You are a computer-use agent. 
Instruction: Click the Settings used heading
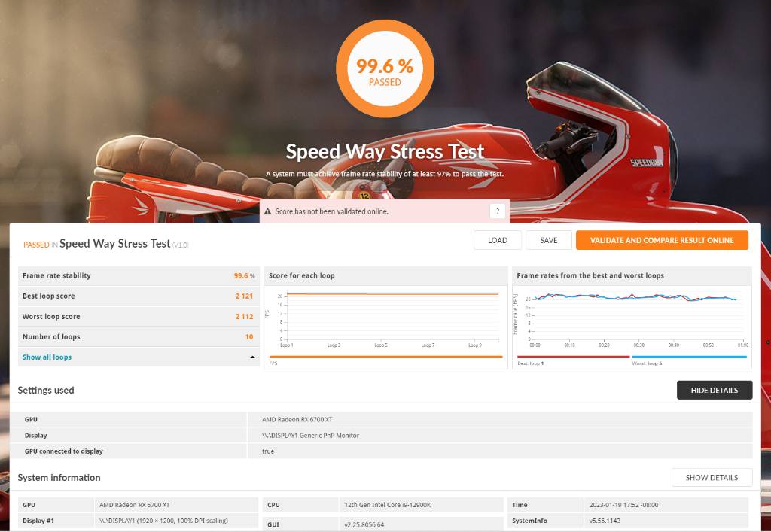click(46, 390)
